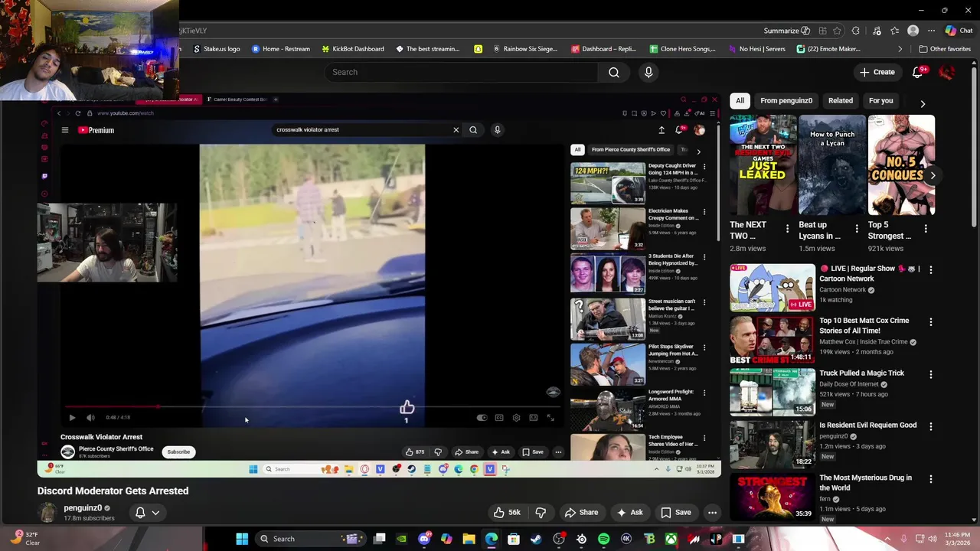Open options for Truck Pulled a Magic Trick
Viewport: 980px width, 551px height.
tap(931, 375)
